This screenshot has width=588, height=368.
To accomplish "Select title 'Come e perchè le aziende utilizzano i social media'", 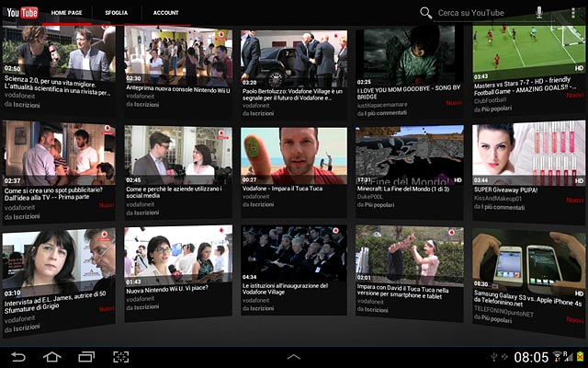I will pyautogui.click(x=174, y=192).
